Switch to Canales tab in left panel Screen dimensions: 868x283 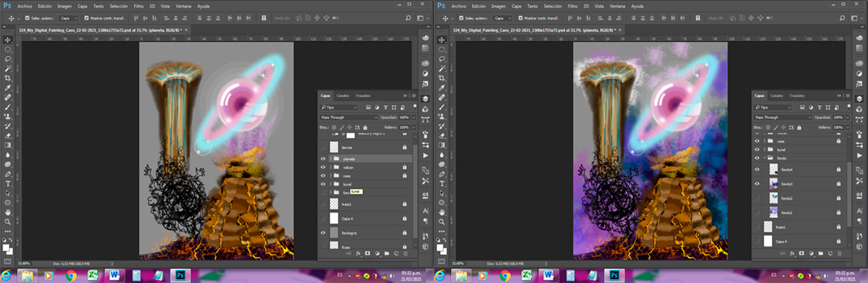click(x=343, y=95)
